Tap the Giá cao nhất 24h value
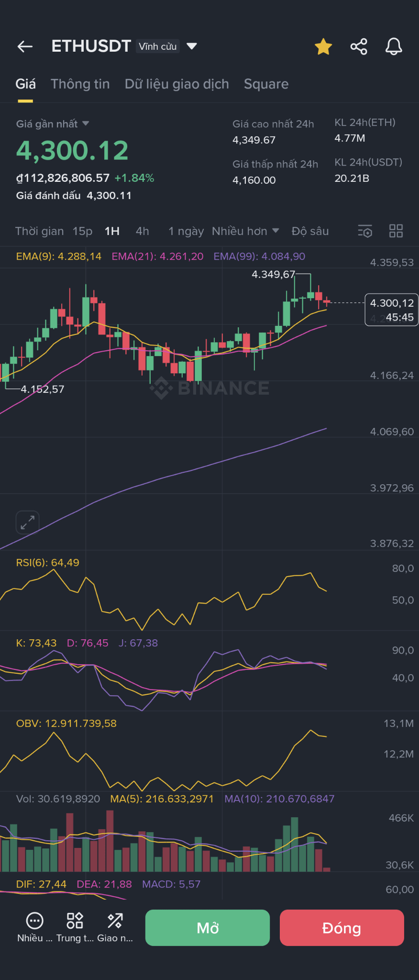Viewport: 419px width, 980px height. (254, 140)
